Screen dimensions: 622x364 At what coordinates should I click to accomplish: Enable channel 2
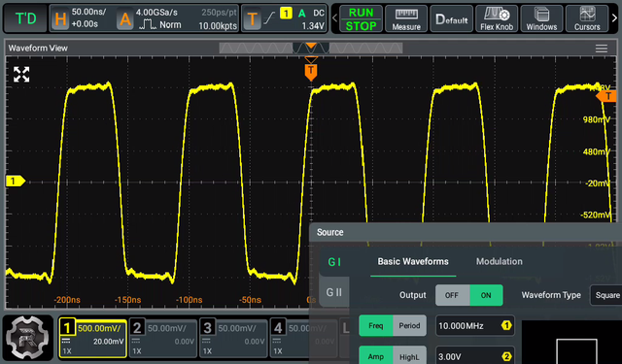point(163,339)
